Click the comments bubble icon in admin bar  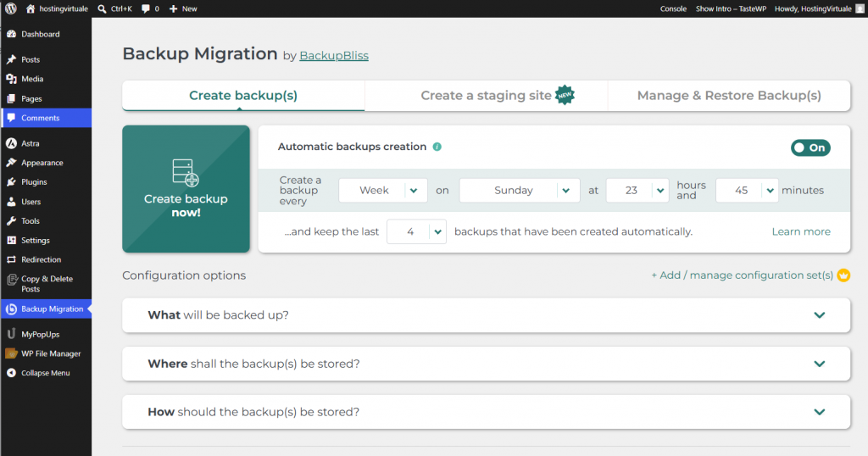pyautogui.click(x=146, y=8)
